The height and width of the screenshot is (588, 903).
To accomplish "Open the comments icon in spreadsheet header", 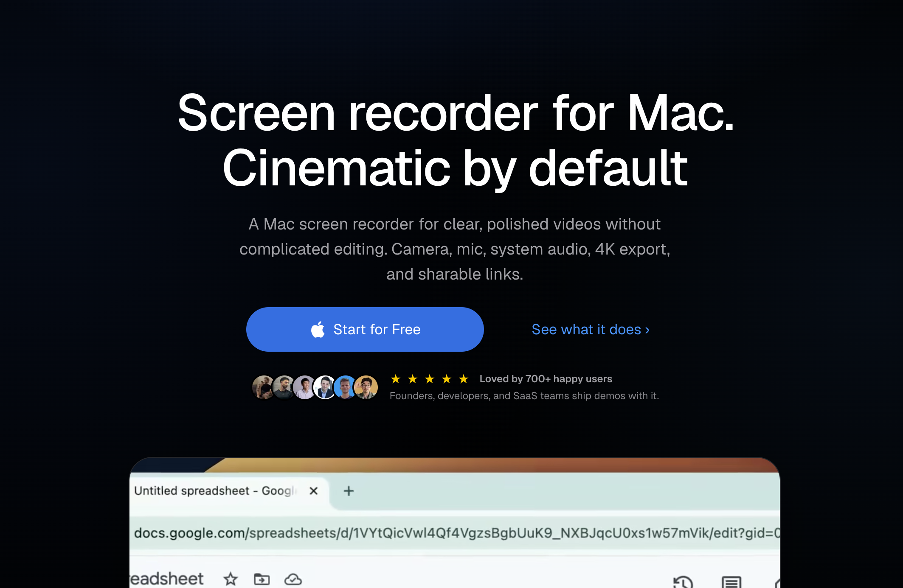I will click(731, 582).
